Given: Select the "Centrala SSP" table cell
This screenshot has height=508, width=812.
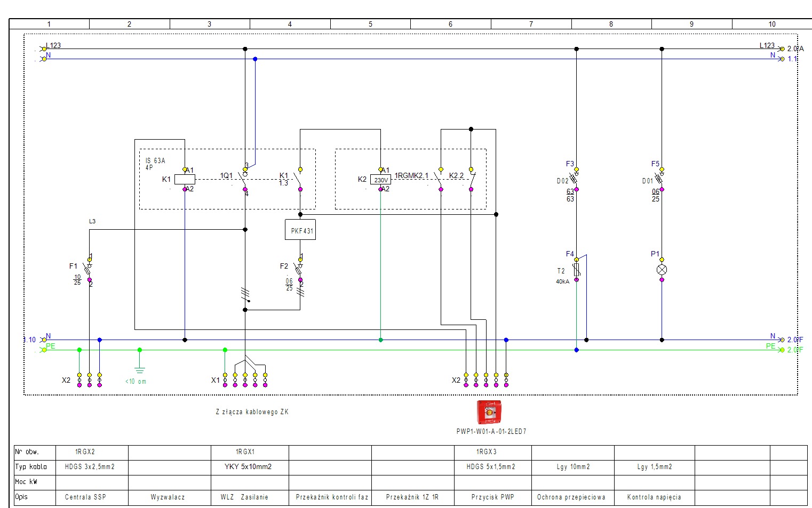Looking at the screenshot, I should (86, 497).
